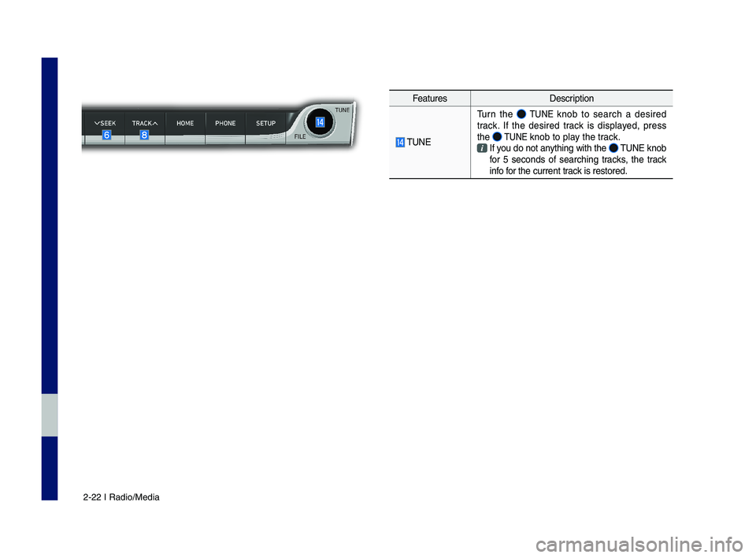Click the 14 badge beside TUNE in table
The width and height of the screenshot is (756, 558).
coord(400,142)
